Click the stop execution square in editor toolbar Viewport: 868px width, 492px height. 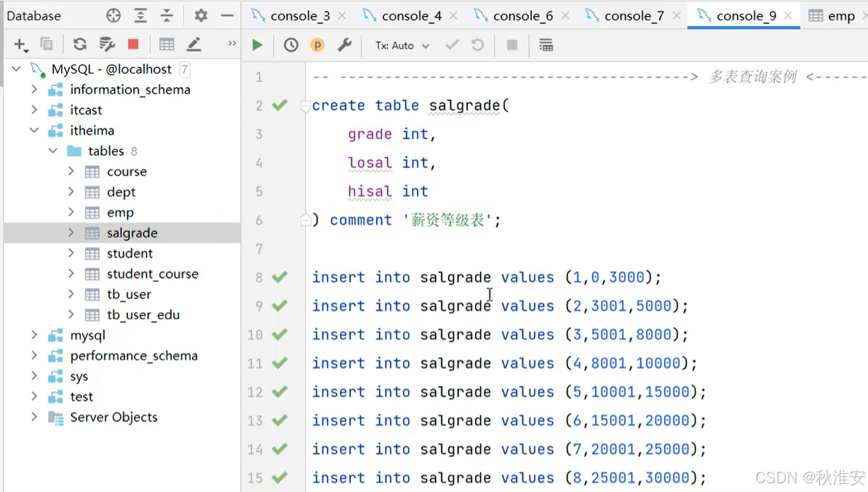tap(512, 45)
